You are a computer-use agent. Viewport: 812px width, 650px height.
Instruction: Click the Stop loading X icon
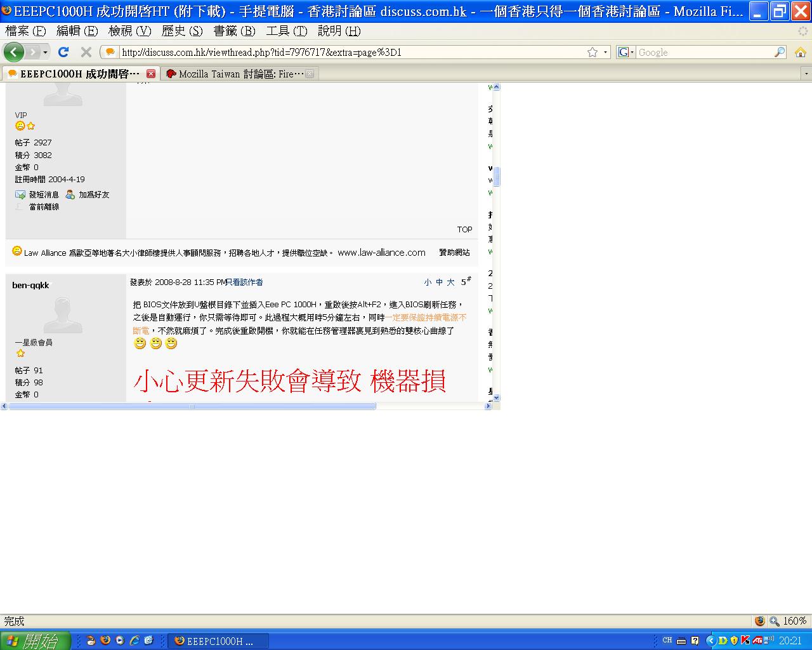(86, 52)
